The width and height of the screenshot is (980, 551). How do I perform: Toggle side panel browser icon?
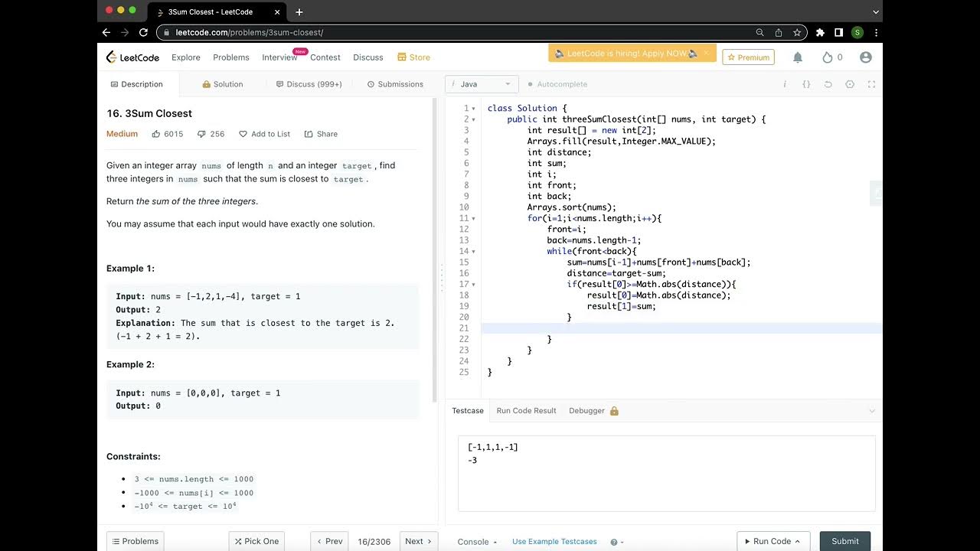839,33
